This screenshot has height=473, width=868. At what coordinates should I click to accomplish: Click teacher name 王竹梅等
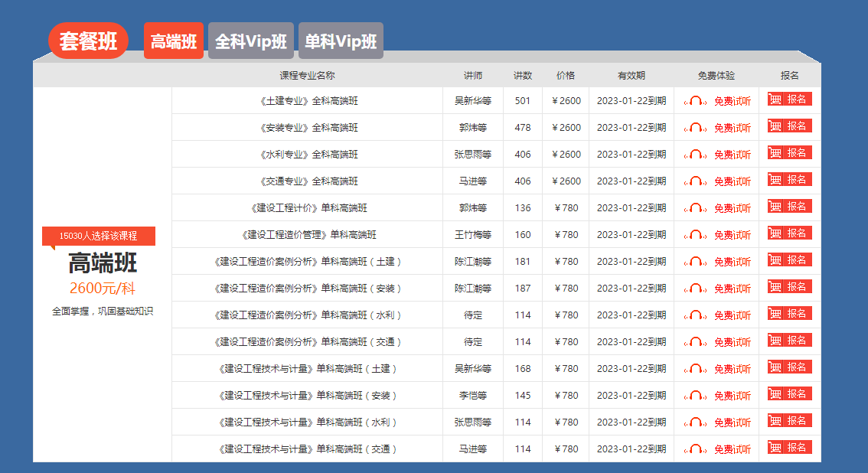coord(473,235)
